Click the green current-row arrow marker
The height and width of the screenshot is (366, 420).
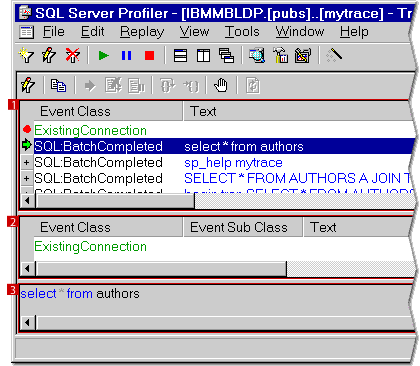pyautogui.click(x=26, y=145)
